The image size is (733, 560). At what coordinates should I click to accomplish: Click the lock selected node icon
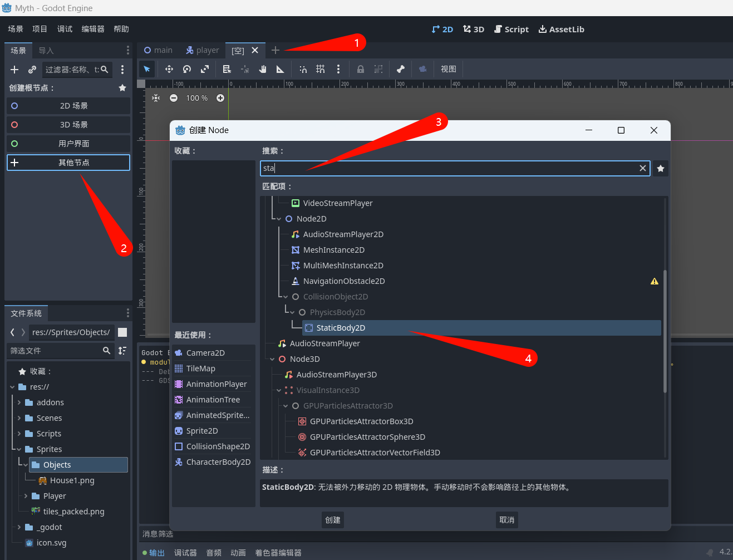pos(361,69)
